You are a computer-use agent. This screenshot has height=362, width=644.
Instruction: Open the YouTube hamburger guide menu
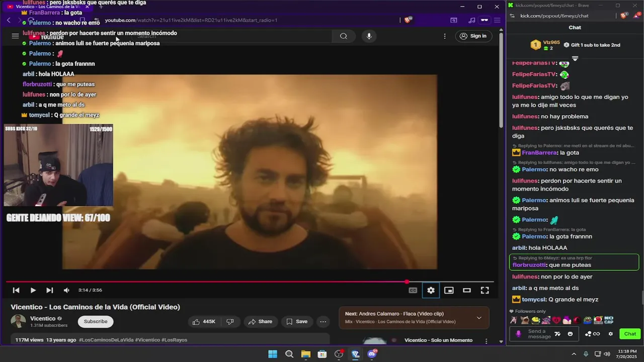(x=15, y=36)
